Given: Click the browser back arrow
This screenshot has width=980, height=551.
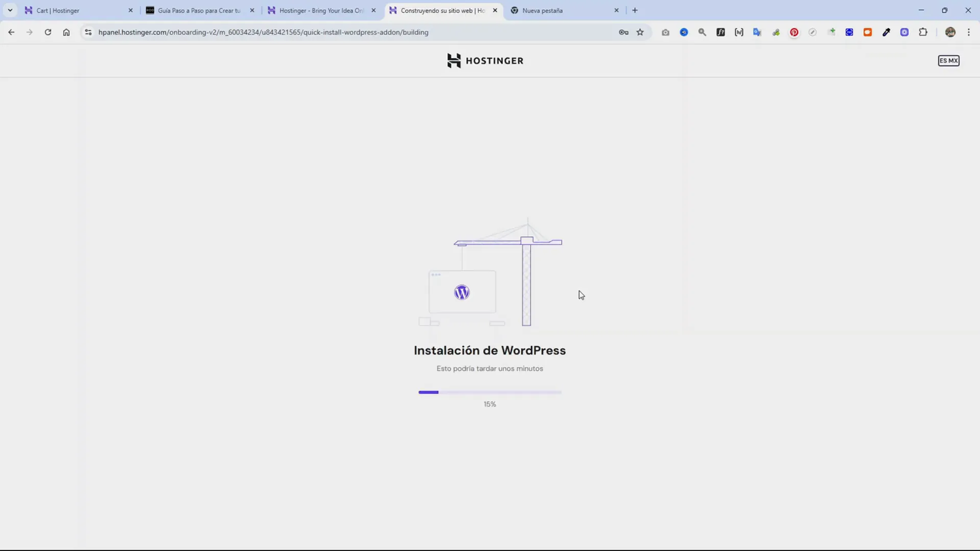Looking at the screenshot, I should [x=11, y=32].
